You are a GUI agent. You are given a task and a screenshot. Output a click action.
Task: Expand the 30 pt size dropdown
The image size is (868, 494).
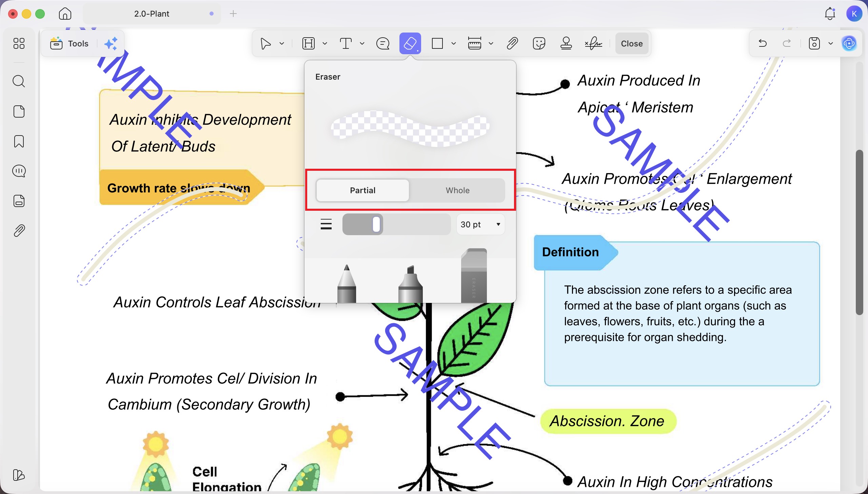[480, 224]
